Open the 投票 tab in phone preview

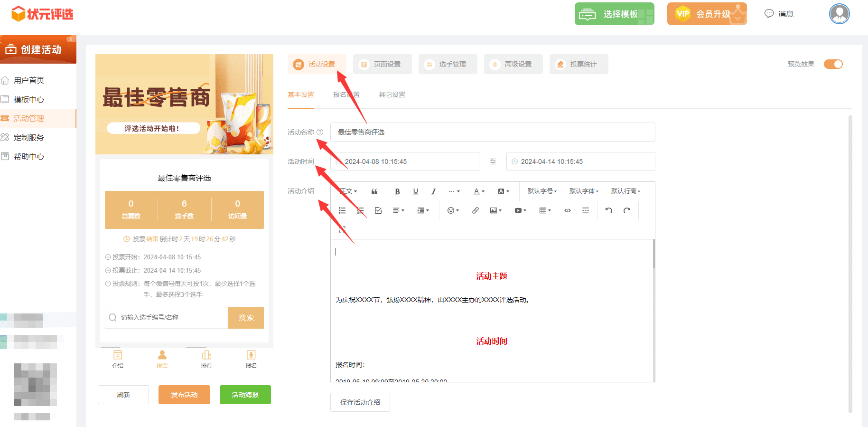click(x=162, y=359)
